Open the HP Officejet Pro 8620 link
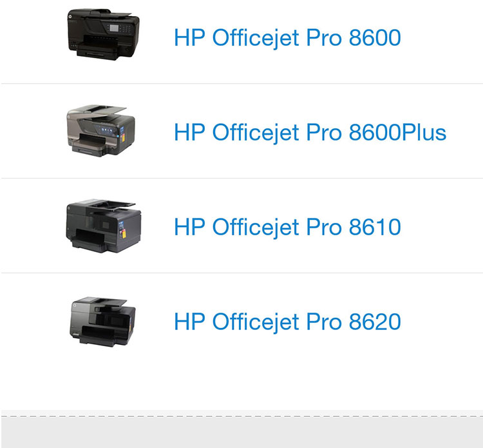483x448 pixels. coord(287,322)
